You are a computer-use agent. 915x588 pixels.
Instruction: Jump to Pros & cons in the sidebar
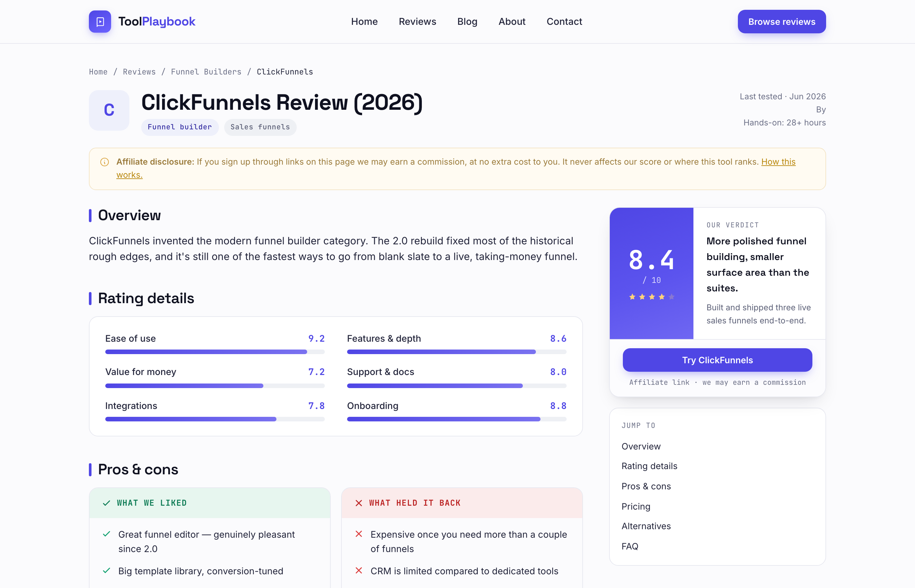coord(646,486)
